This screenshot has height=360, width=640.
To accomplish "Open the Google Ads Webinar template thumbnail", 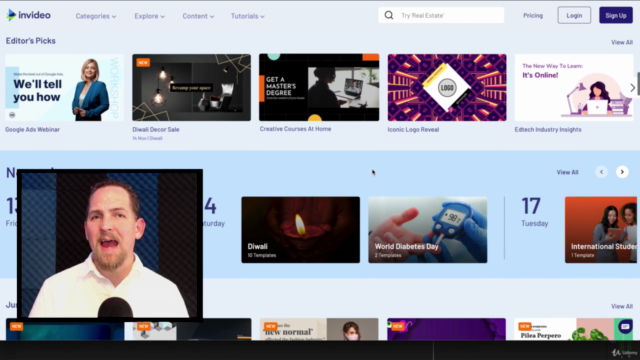I will click(64, 87).
